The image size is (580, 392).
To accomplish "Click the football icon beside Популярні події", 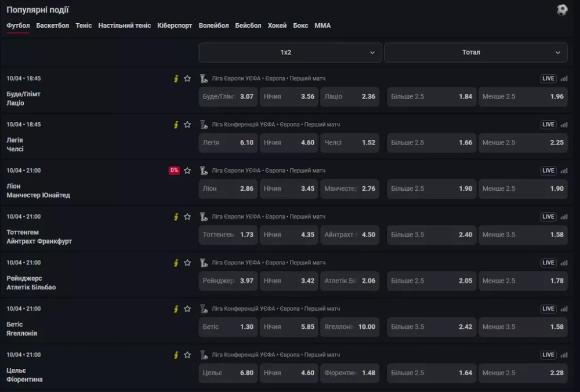I will click(562, 10).
